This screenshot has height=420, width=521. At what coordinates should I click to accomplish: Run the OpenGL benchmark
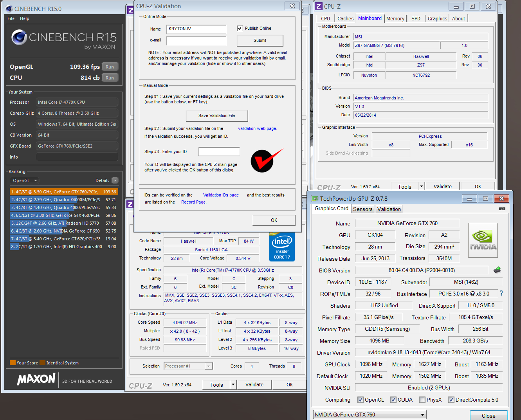coord(110,67)
